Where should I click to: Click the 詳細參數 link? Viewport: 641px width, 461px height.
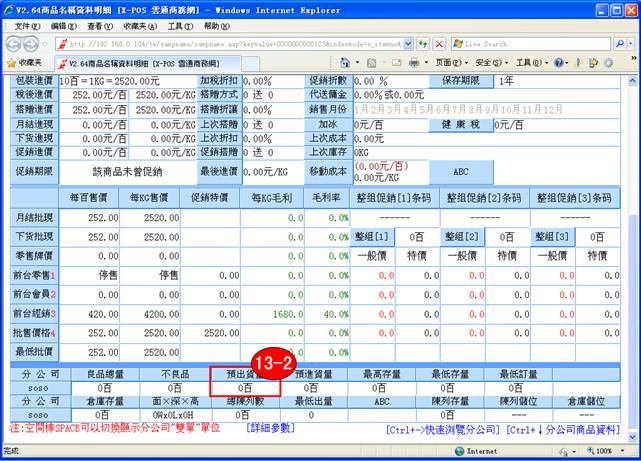(269, 428)
